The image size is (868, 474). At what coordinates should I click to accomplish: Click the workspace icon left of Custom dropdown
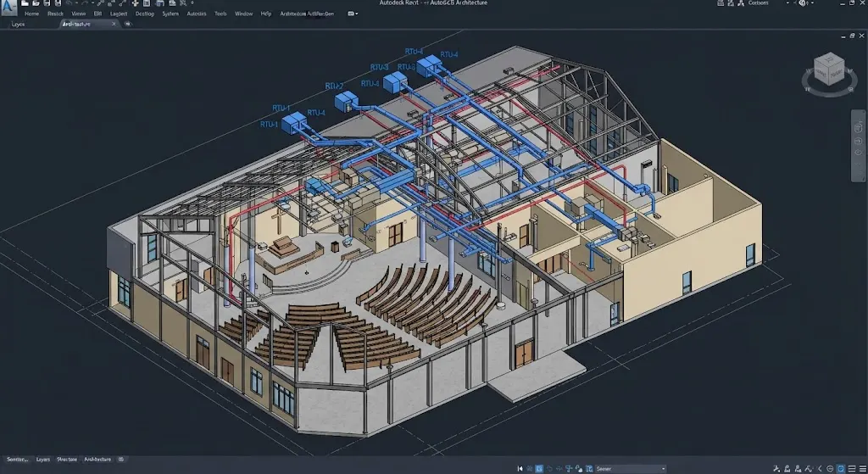741,3
